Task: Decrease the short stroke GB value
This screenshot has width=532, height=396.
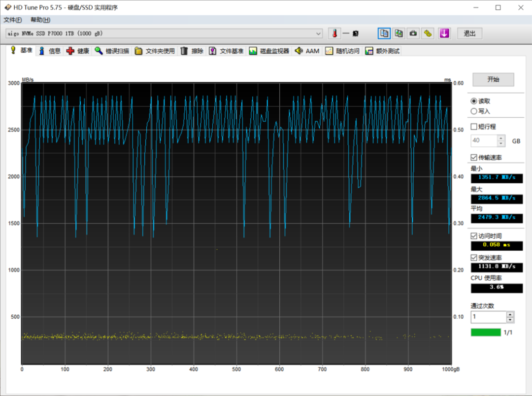Action: pos(501,143)
